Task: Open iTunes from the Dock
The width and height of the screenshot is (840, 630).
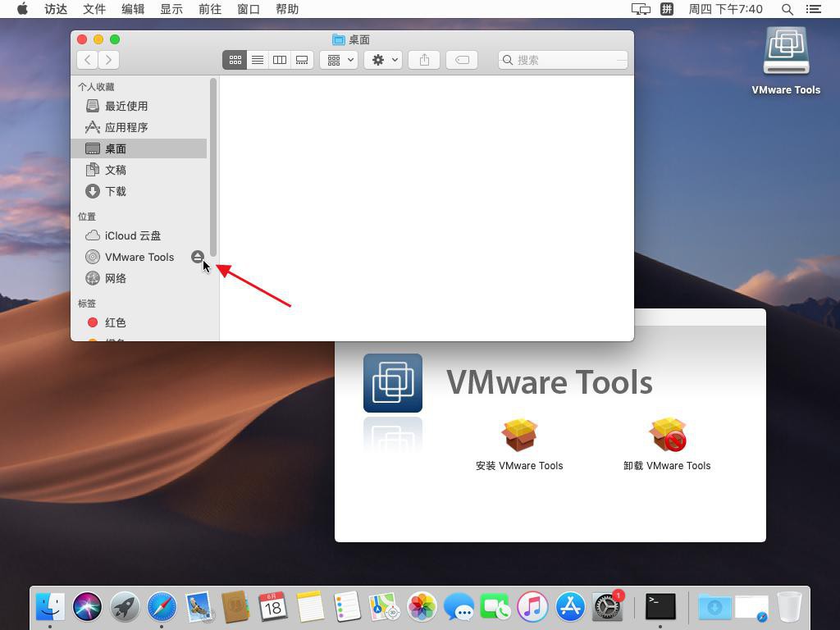Action: pyautogui.click(x=532, y=607)
